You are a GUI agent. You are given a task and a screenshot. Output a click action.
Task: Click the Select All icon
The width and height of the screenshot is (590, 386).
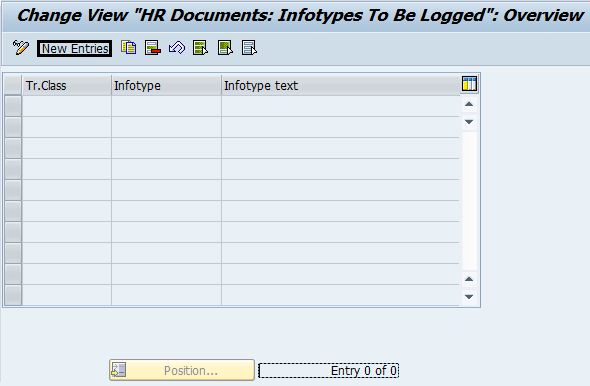(x=201, y=48)
